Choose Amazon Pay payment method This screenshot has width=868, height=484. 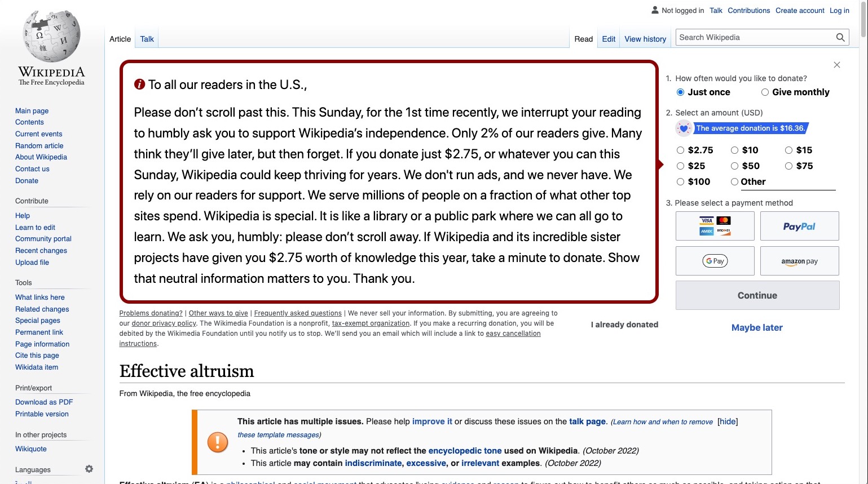pos(799,261)
